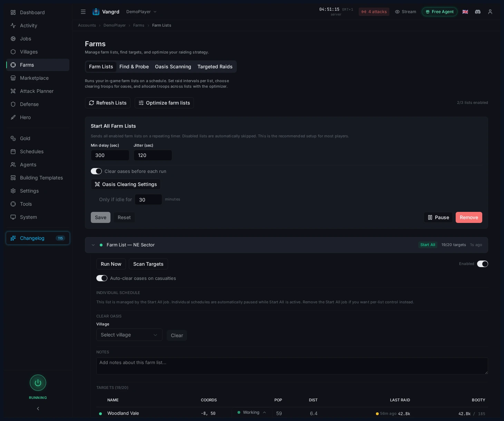504x421 pixels.
Task: Collapse the Farm List — NE Sector panel
Action: (x=93, y=245)
